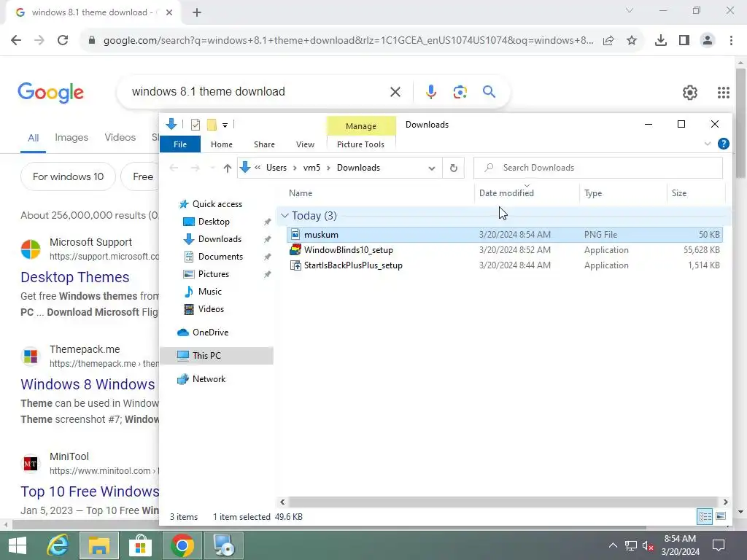Open the Desktop Themes search result
The width and height of the screenshot is (747, 560).
tap(75, 277)
